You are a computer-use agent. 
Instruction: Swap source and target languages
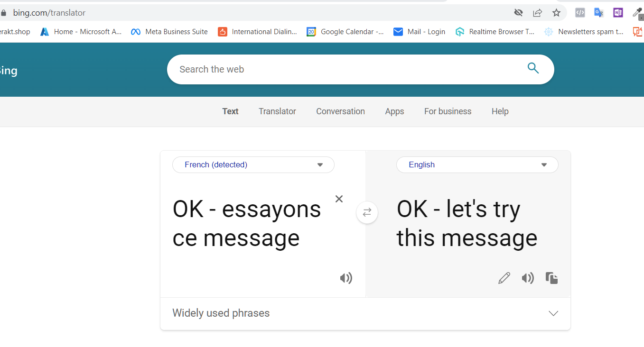[367, 213]
